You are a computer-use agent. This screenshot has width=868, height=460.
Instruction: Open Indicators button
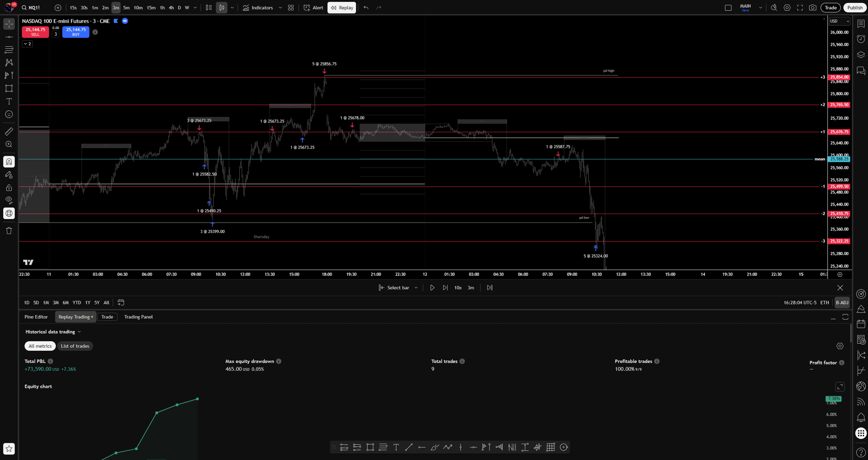point(258,7)
